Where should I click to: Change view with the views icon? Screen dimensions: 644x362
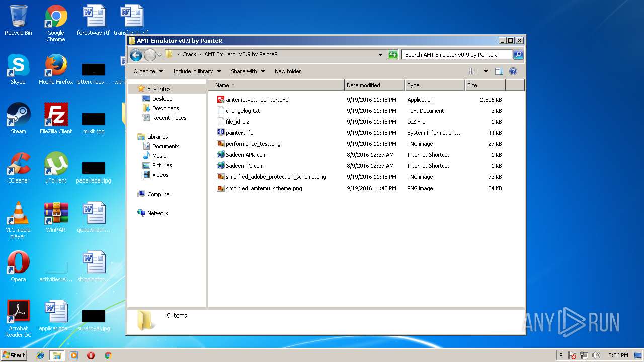click(473, 71)
